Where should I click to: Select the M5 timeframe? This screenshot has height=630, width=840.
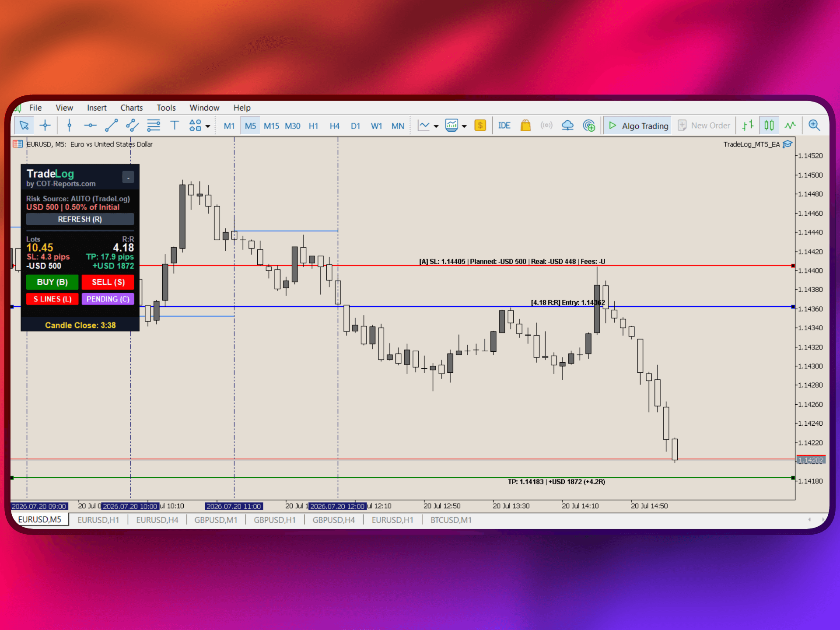pyautogui.click(x=250, y=126)
